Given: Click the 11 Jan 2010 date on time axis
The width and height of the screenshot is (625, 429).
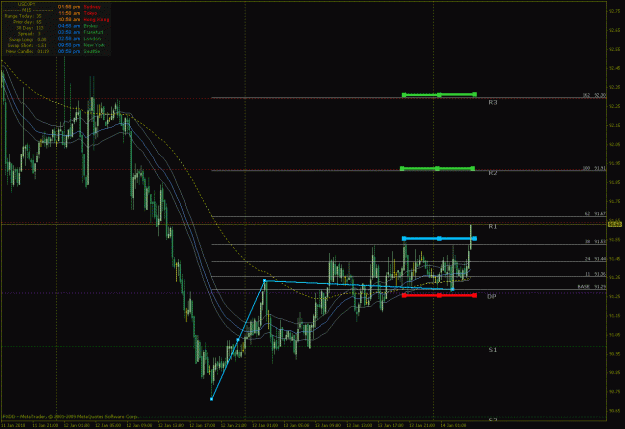Looking at the screenshot, I should click(x=14, y=425).
